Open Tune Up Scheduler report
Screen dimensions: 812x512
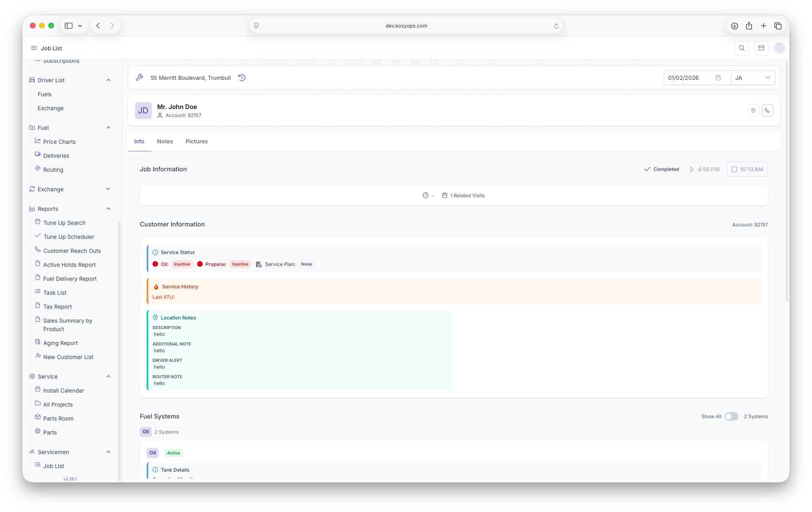tap(69, 237)
